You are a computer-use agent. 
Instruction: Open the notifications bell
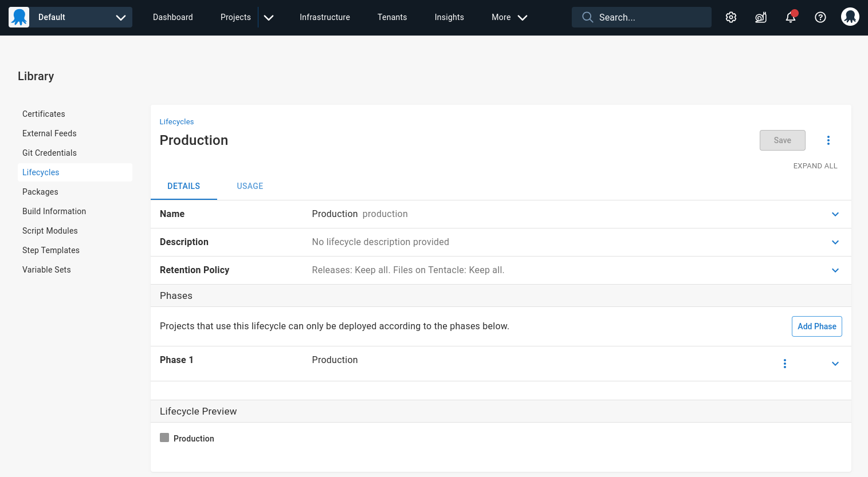point(791,17)
